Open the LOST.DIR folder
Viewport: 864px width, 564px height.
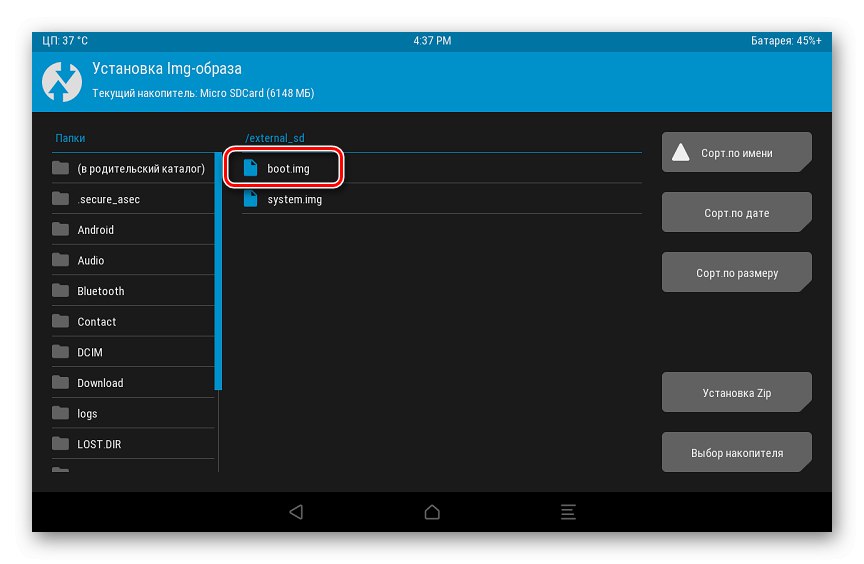tap(133, 444)
